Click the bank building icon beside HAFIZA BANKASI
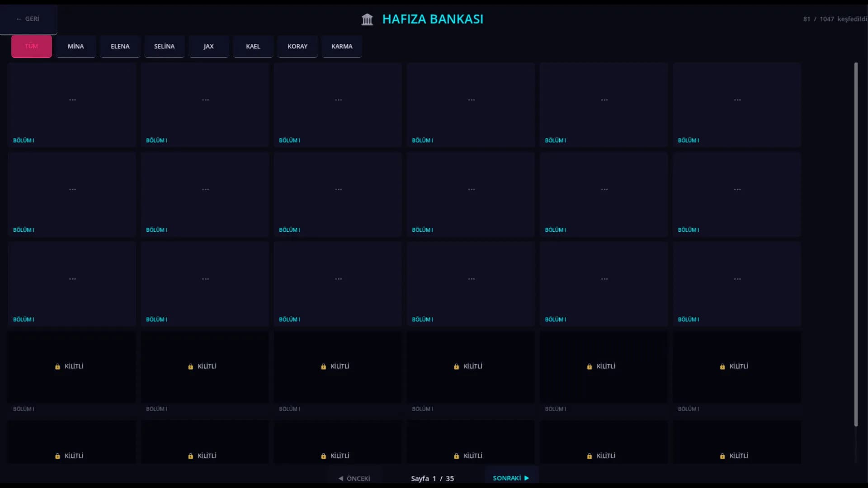 click(x=367, y=19)
